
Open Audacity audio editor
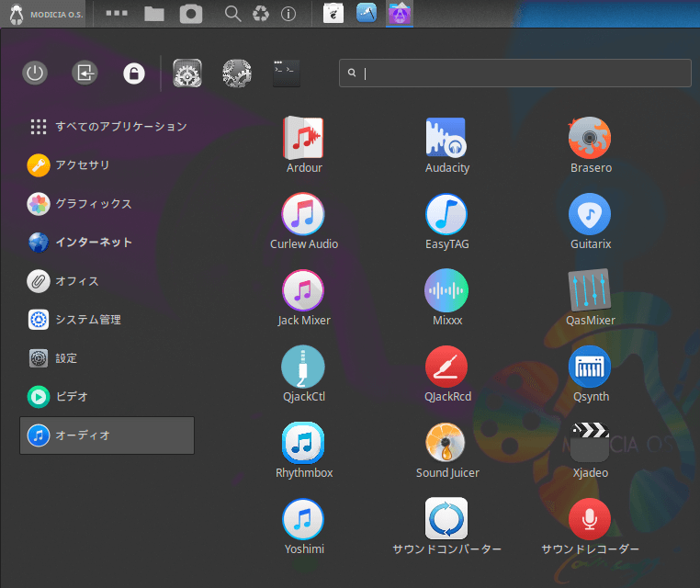(x=446, y=138)
